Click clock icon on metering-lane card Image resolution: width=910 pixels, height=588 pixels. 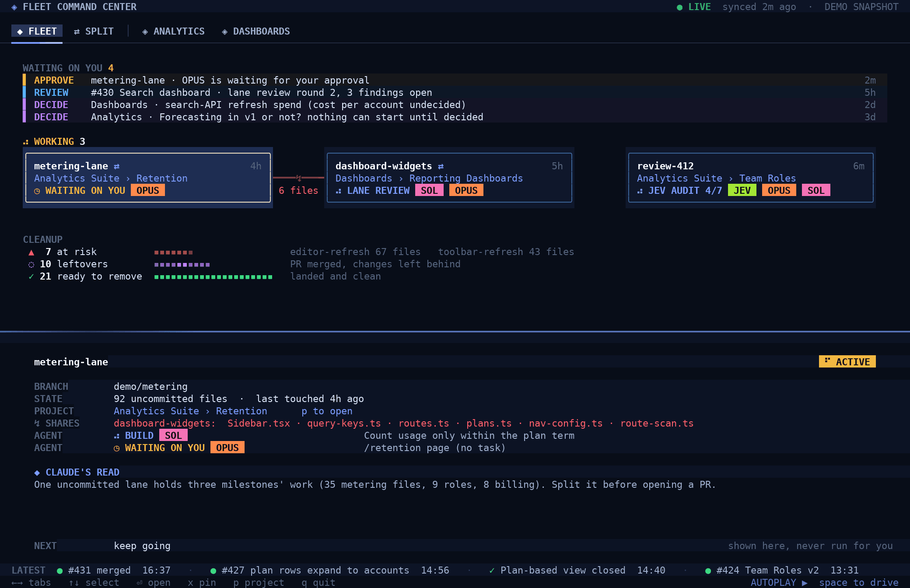(x=37, y=191)
